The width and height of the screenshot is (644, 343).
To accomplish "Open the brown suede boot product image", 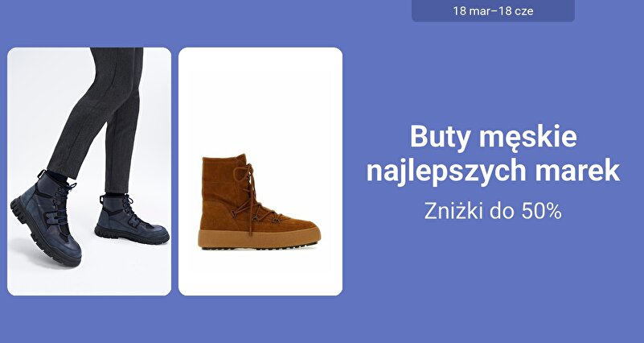I will tap(260, 171).
